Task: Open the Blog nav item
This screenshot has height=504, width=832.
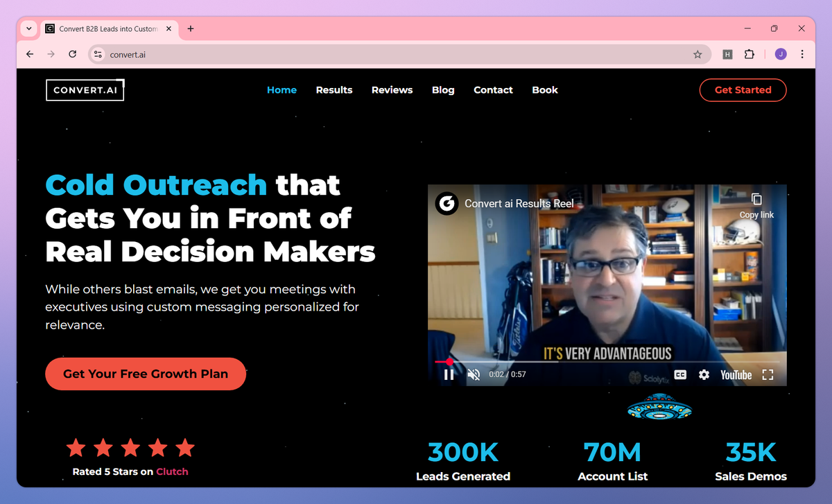Action: 443,90
